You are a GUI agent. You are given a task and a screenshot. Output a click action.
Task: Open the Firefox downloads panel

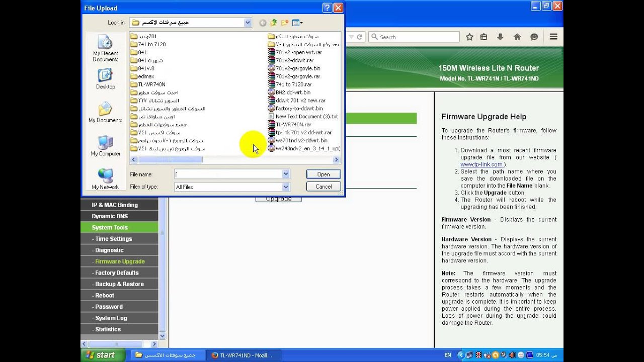click(x=500, y=37)
